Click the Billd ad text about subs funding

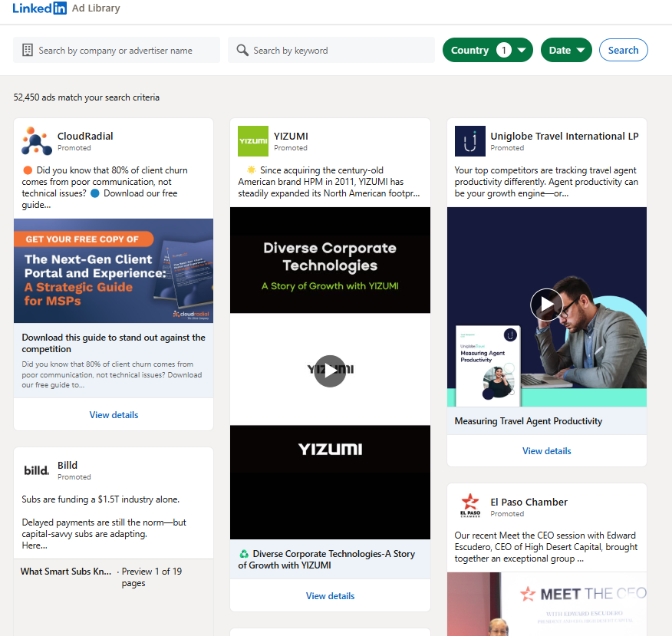point(104,522)
